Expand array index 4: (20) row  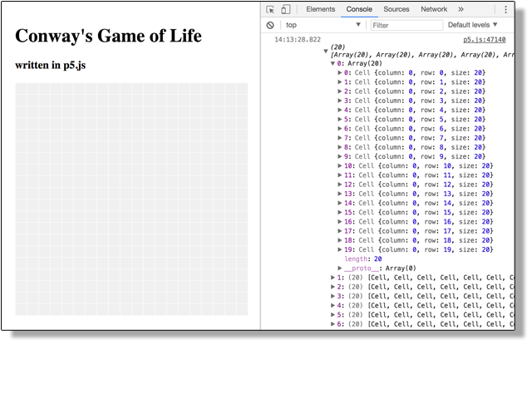tap(332, 306)
